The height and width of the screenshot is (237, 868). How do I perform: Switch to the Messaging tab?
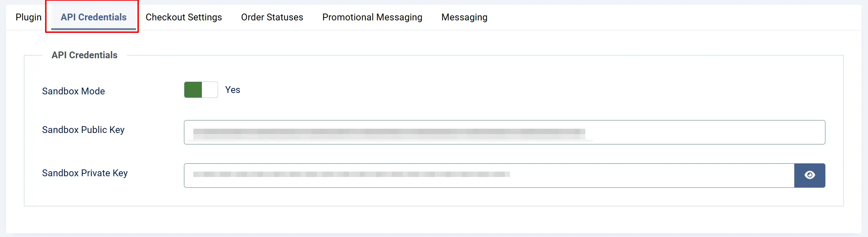[464, 17]
